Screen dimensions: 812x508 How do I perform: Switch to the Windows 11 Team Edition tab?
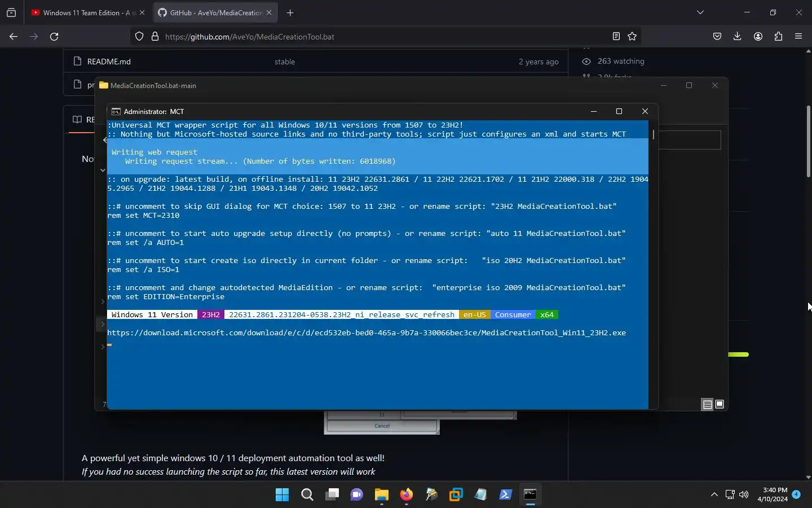(x=87, y=12)
